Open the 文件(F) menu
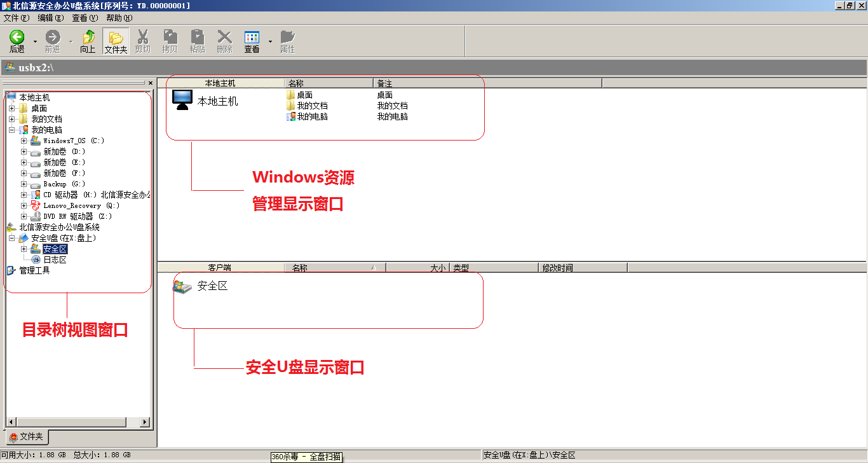Viewport: 868px width, 463px height. pos(17,18)
